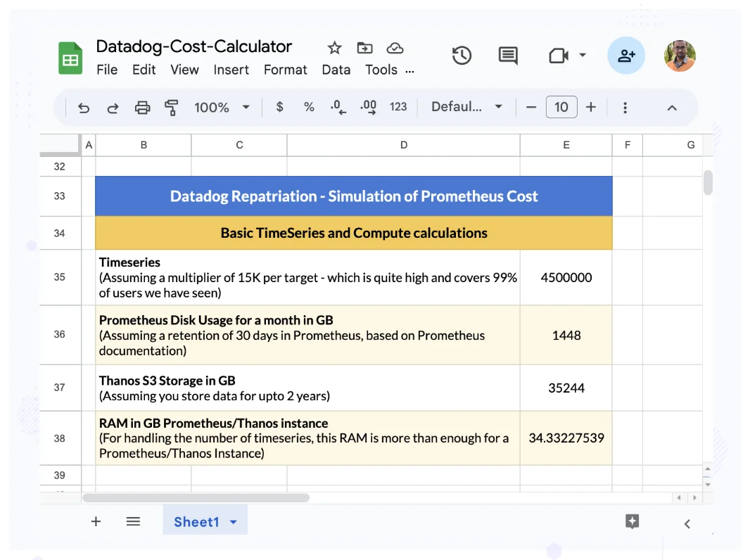
Task: Print the spreadsheet via printer icon
Action: coord(142,108)
